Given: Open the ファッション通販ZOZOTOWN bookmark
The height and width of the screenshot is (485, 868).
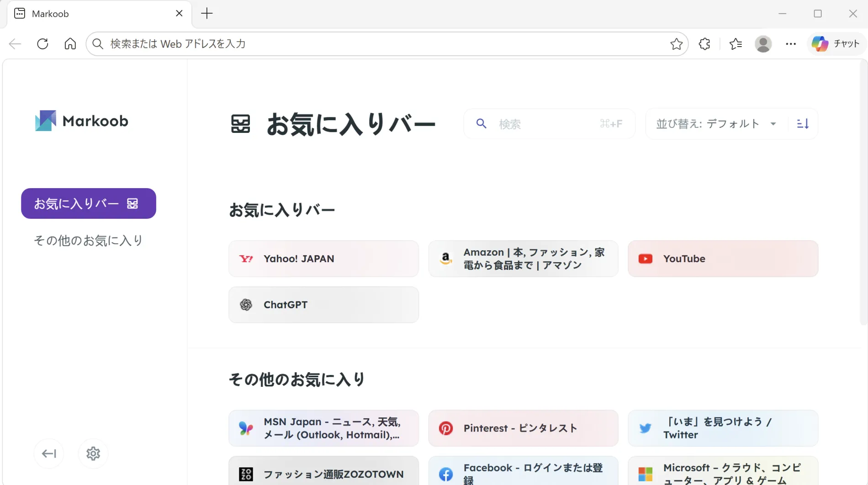Looking at the screenshot, I should tap(324, 471).
